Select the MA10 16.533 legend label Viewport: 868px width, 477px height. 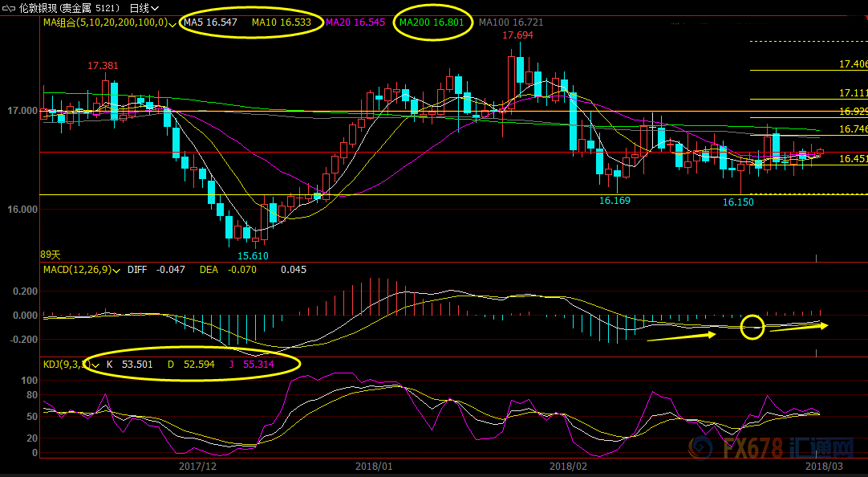(281, 22)
